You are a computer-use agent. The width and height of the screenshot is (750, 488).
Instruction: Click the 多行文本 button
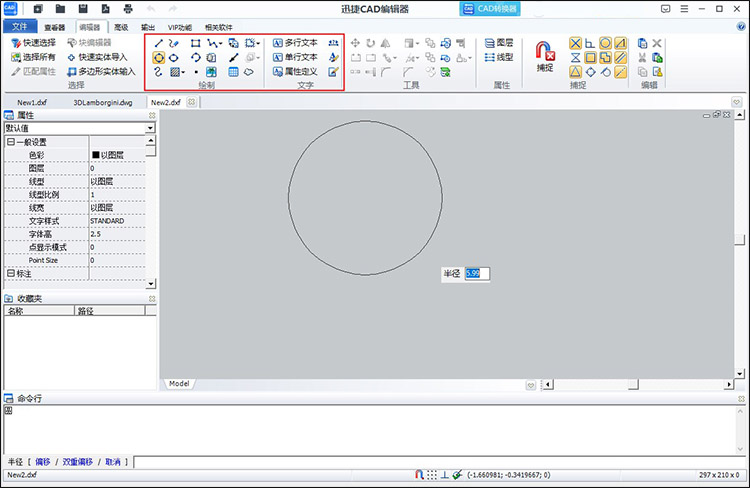point(296,43)
